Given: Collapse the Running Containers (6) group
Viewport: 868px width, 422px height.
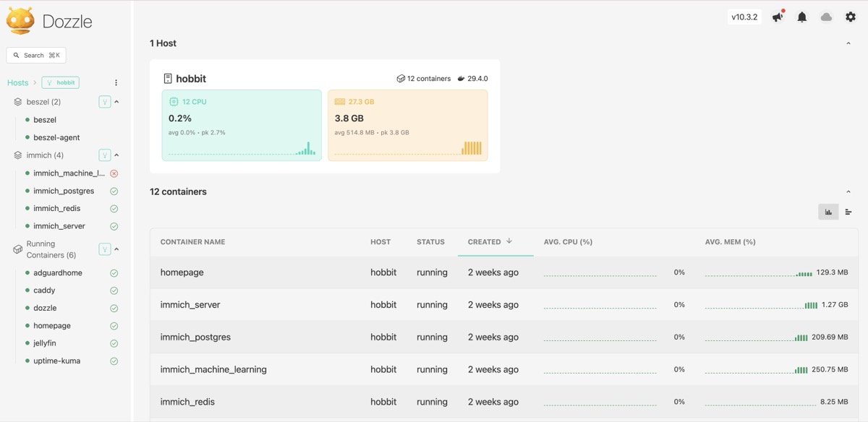Looking at the screenshot, I should click(x=116, y=249).
